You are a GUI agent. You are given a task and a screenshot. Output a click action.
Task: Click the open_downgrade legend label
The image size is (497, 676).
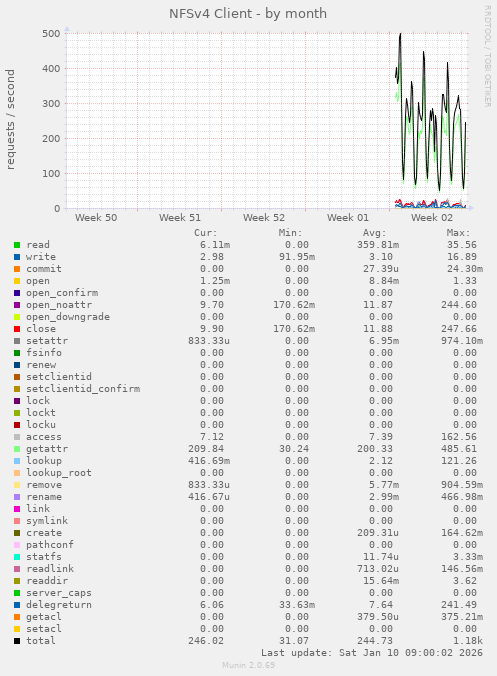(x=68, y=317)
